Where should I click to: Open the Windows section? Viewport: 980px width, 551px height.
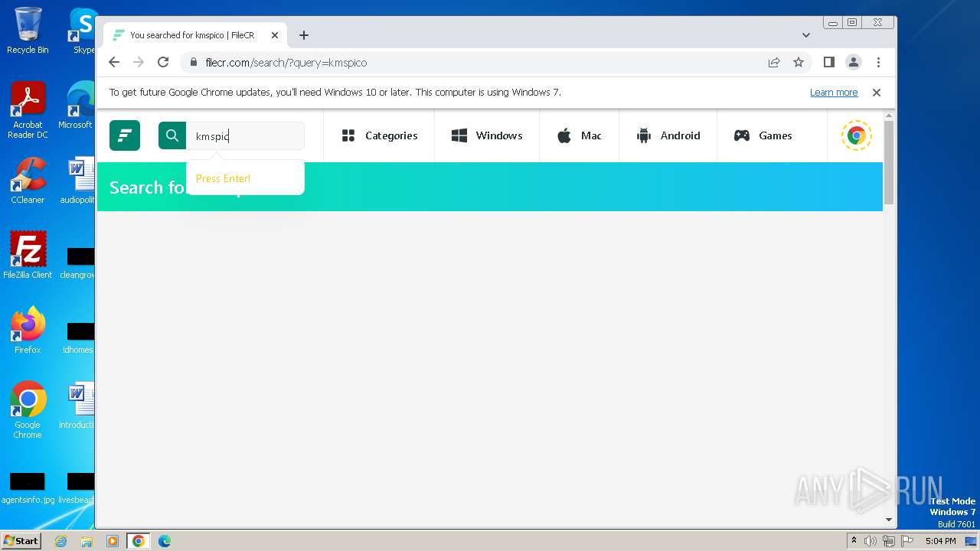[x=487, y=135]
